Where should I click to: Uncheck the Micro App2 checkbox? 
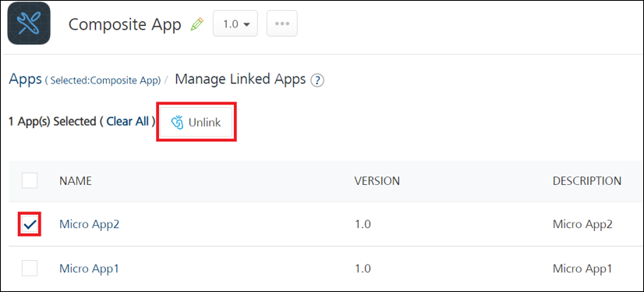point(30,224)
